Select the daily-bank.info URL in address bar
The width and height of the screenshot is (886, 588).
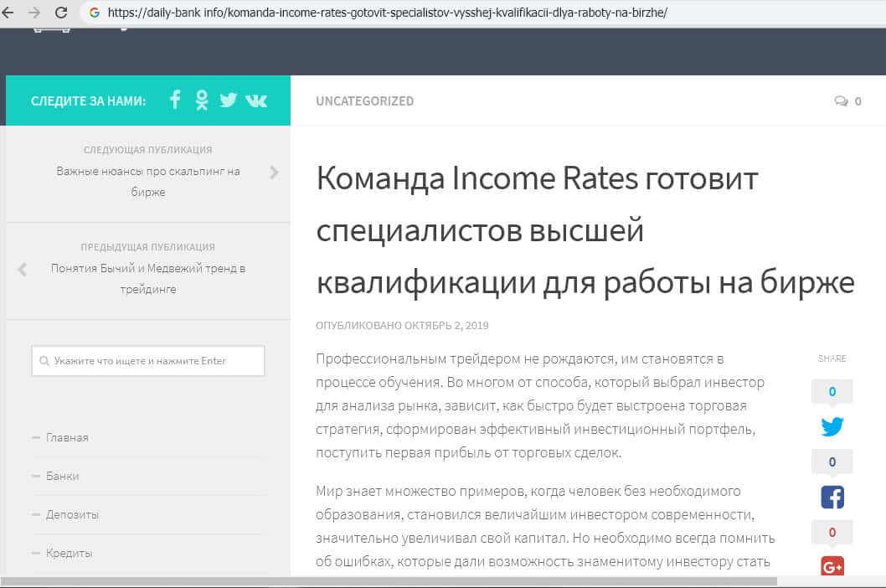point(388,13)
